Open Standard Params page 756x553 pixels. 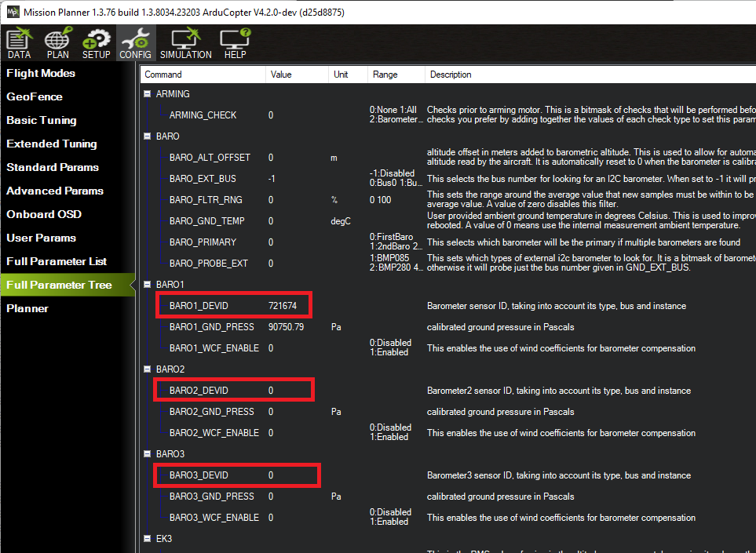[x=53, y=167]
